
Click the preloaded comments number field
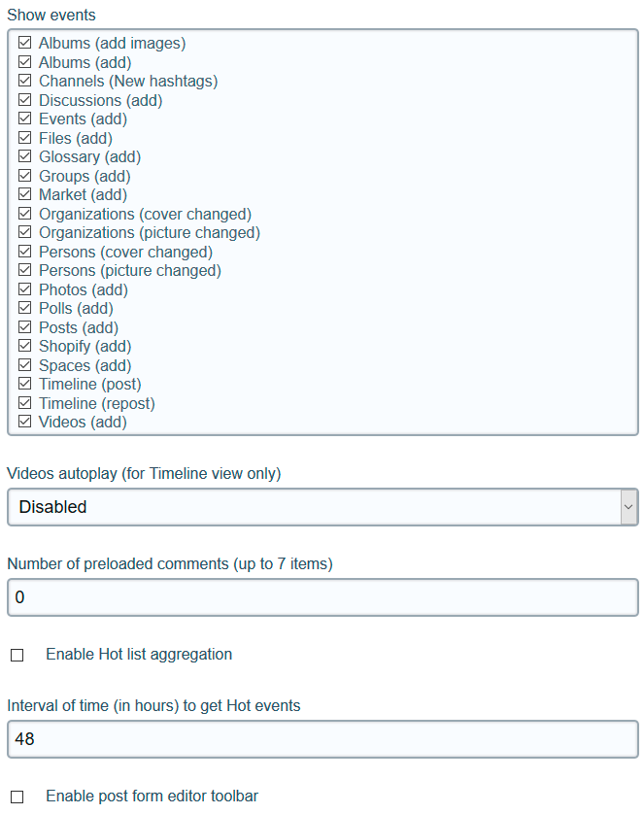tap(322, 597)
